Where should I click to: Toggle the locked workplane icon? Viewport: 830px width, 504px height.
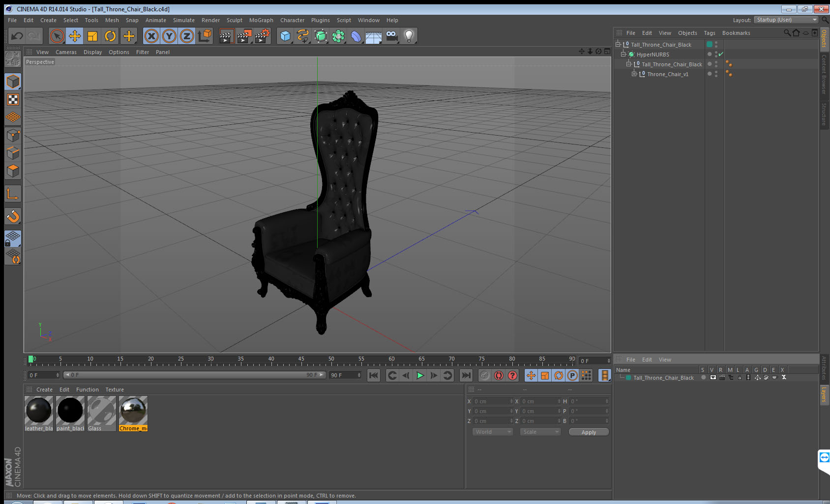click(13, 239)
